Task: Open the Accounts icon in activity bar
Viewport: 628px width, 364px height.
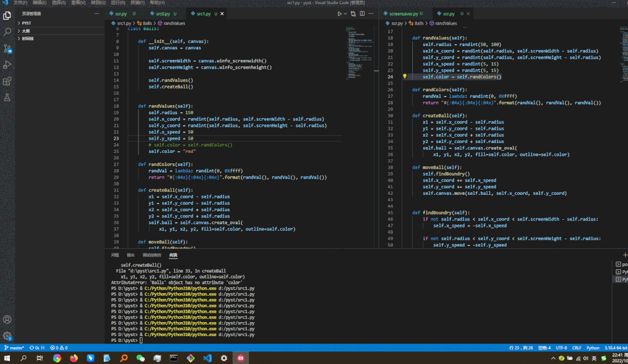Action: pyautogui.click(x=7, y=319)
